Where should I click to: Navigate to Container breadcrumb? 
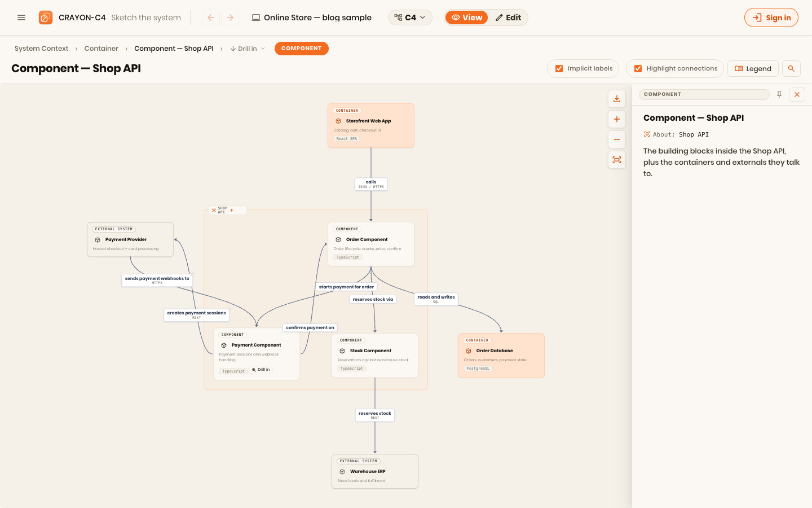tap(101, 49)
